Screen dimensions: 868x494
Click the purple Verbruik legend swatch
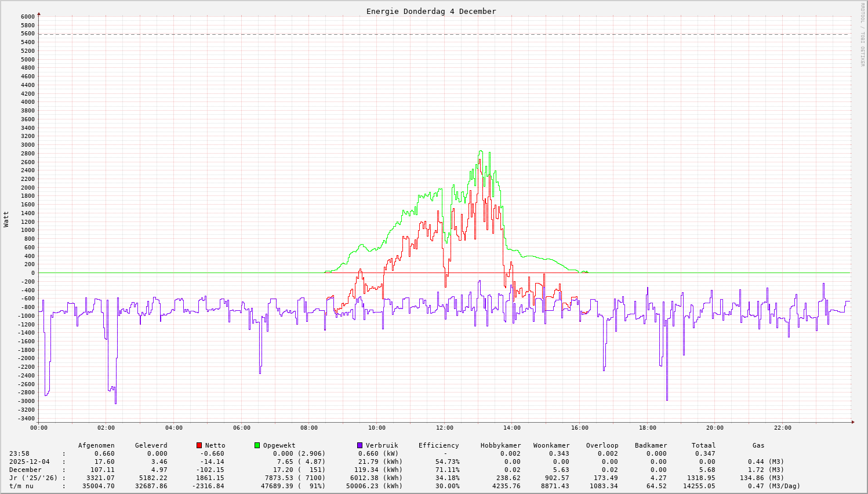point(359,445)
